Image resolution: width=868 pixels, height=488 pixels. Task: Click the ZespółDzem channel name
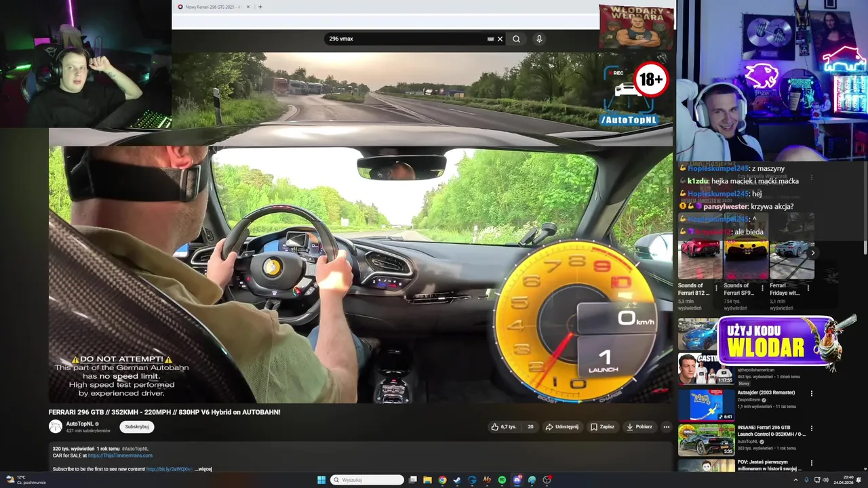[751, 400]
